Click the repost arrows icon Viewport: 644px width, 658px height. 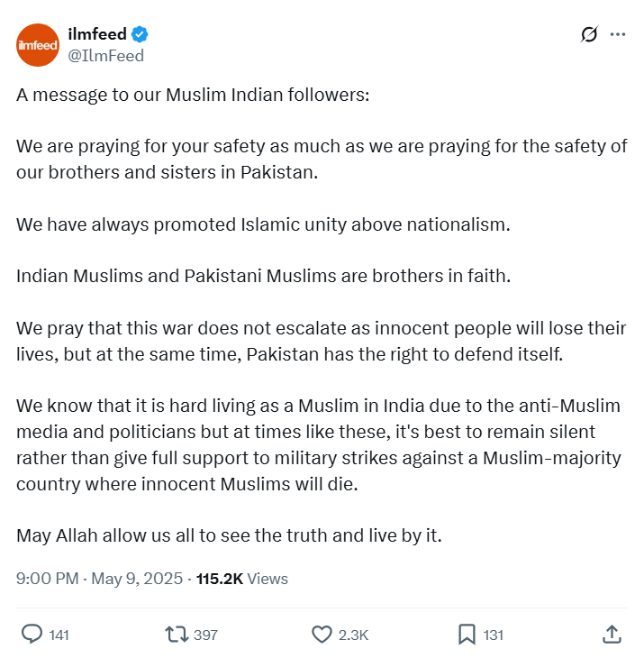pos(177,635)
